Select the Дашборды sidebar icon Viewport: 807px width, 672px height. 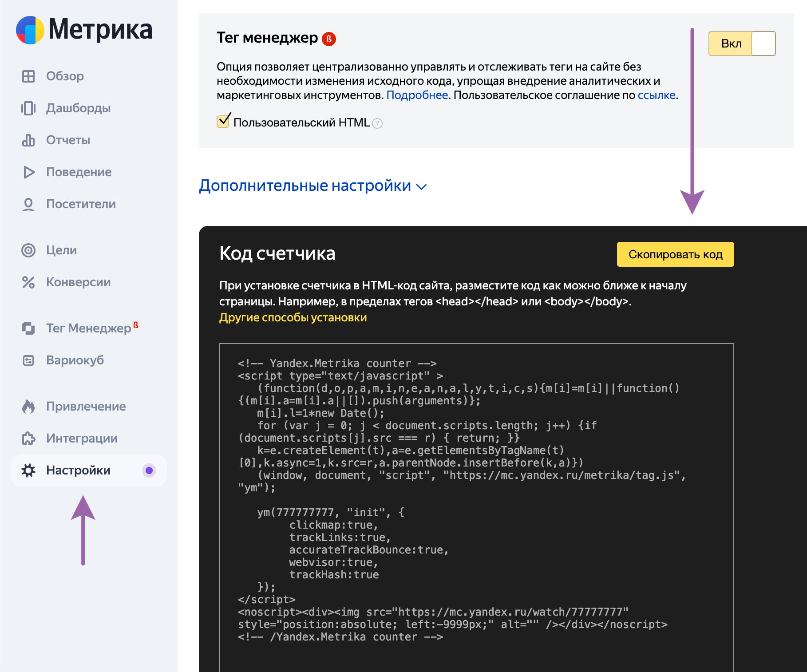29,108
